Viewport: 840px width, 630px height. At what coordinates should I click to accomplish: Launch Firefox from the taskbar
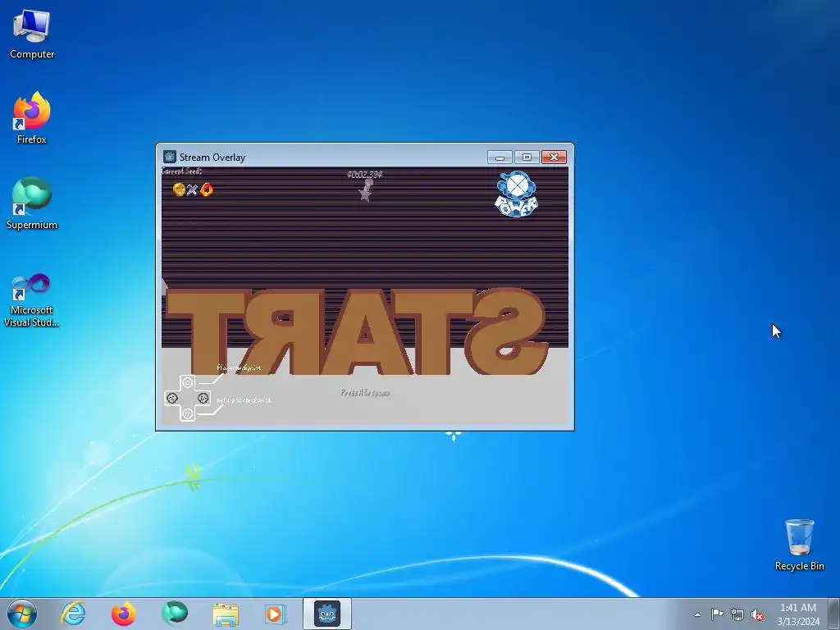124,614
